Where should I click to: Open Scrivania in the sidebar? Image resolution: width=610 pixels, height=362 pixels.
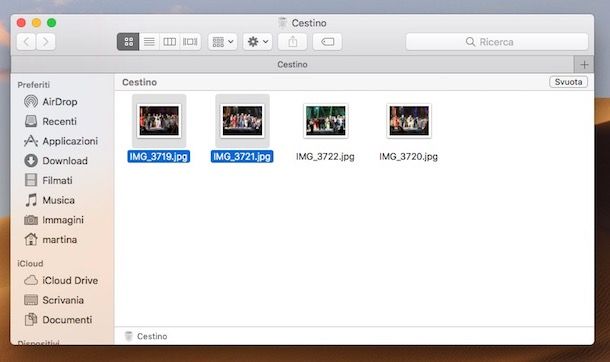(x=54, y=300)
